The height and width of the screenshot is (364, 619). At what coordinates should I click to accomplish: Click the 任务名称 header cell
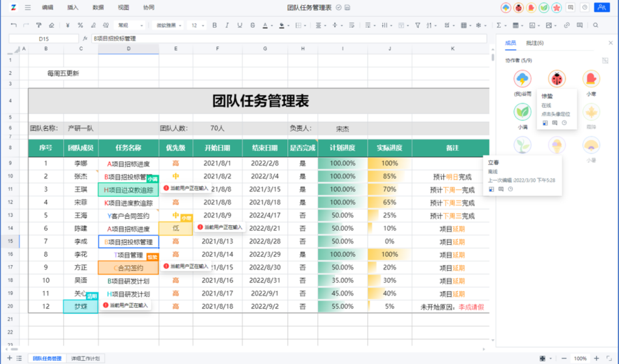point(128,148)
